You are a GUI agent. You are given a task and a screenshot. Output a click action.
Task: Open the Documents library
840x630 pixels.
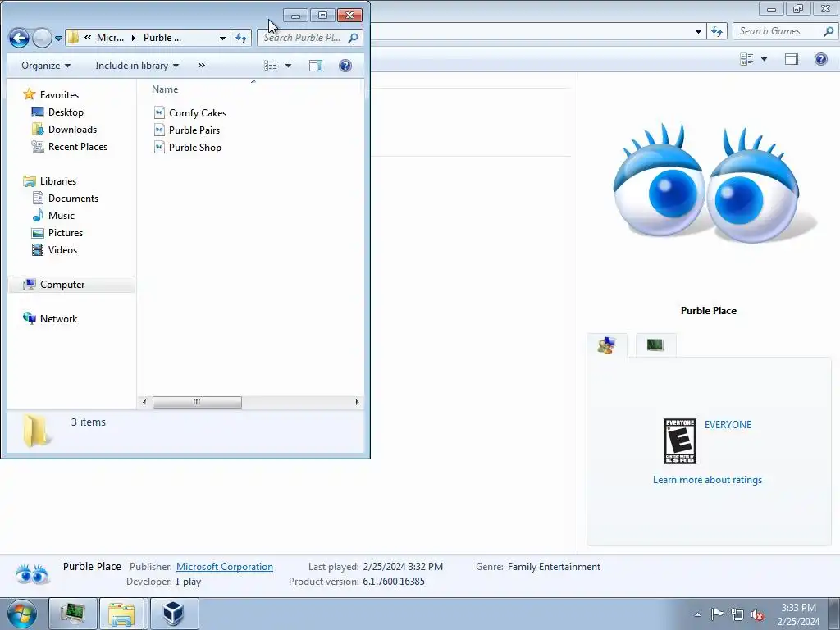coord(73,199)
